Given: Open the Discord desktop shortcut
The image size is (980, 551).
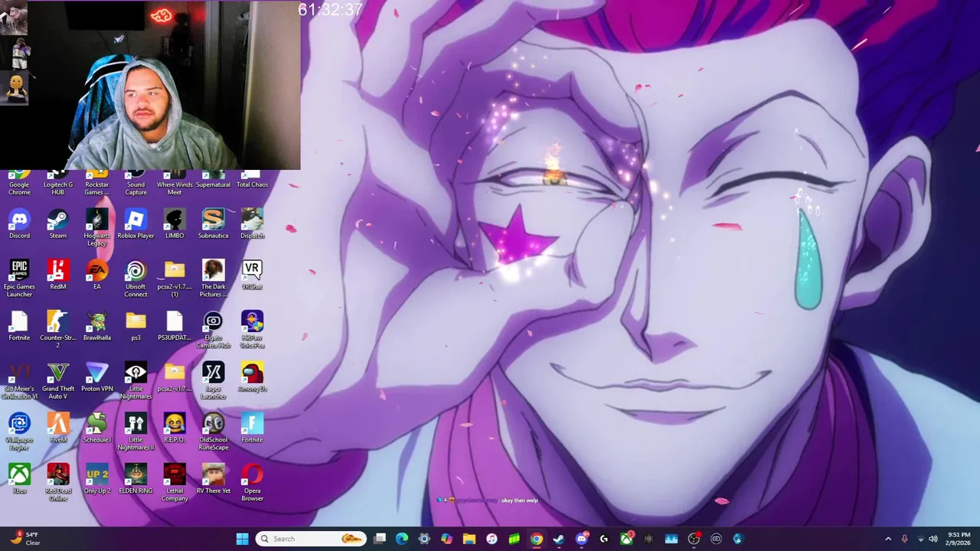Looking at the screenshot, I should [x=19, y=224].
